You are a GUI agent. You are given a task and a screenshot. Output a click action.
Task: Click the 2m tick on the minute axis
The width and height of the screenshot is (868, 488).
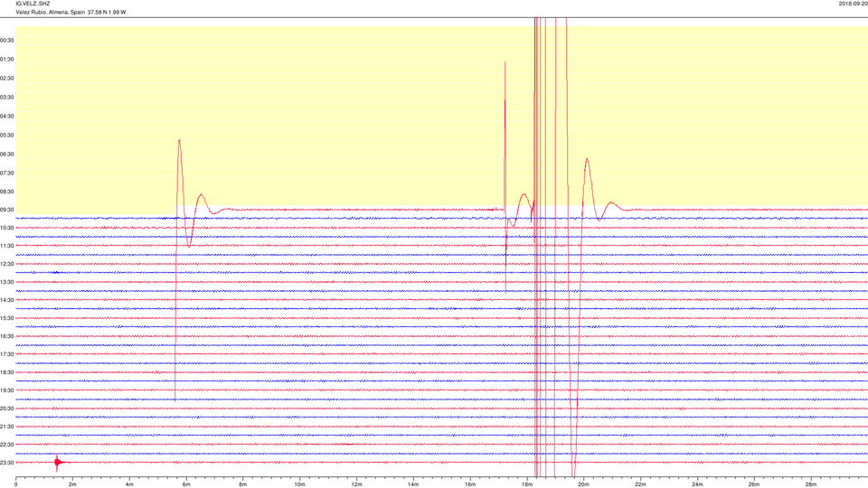(x=72, y=484)
